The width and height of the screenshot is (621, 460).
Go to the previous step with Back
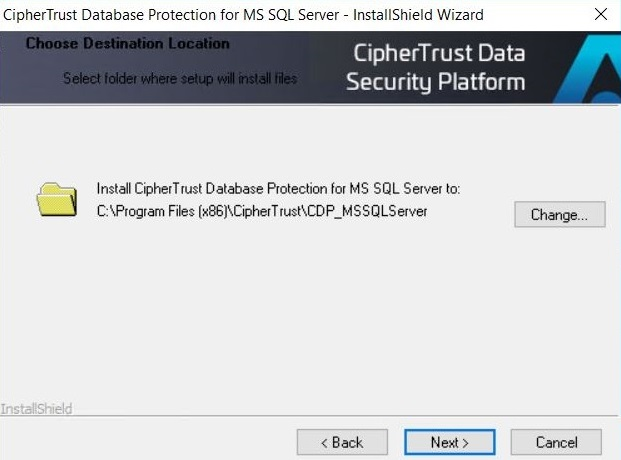coord(342,442)
